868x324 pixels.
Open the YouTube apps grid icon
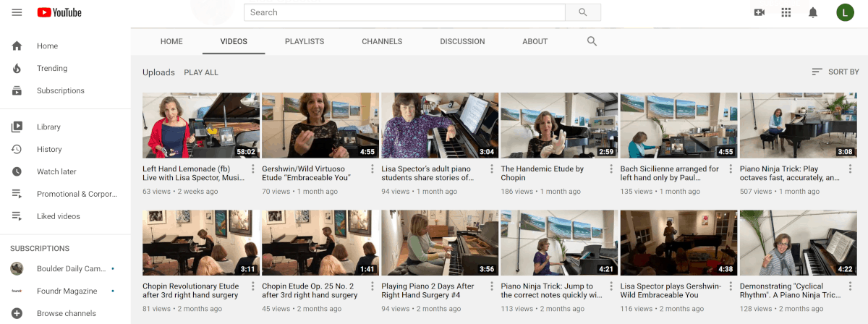(x=786, y=12)
